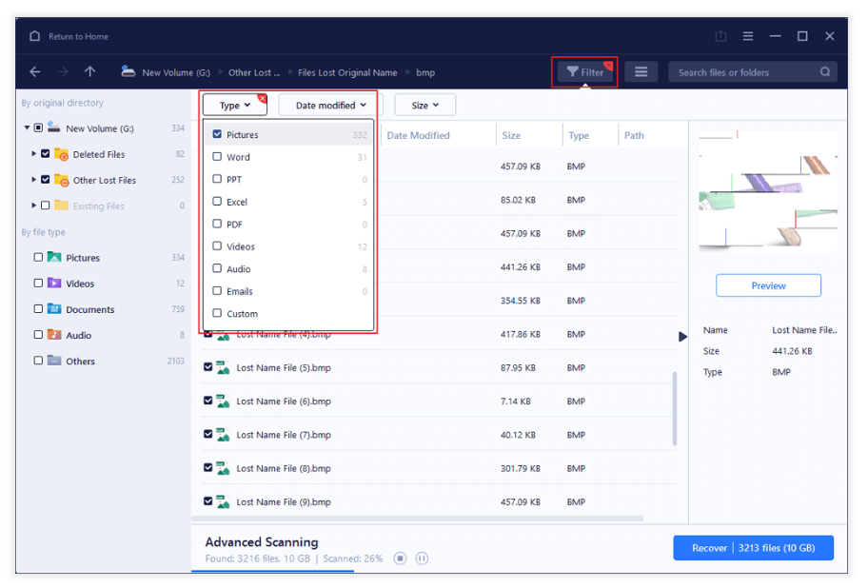Type in the Search files or folders field
Viewport: 868px width, 588px height.
[x=742, y=72]
